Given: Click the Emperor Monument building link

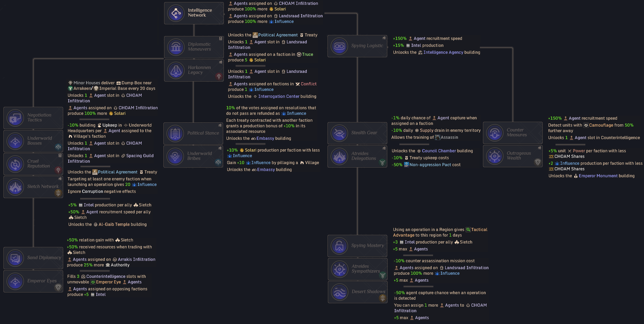Looking at the screenshot, I should point(606,176).
